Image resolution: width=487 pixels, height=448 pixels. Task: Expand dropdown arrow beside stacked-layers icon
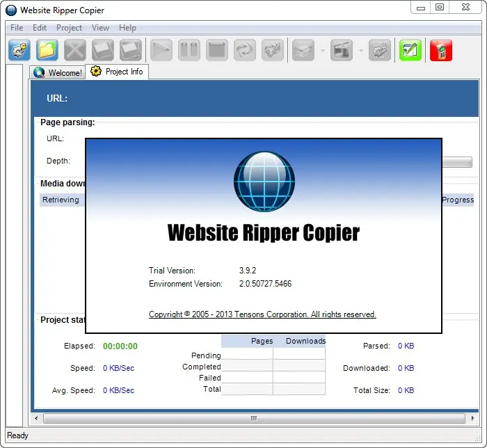coord(323,50)
